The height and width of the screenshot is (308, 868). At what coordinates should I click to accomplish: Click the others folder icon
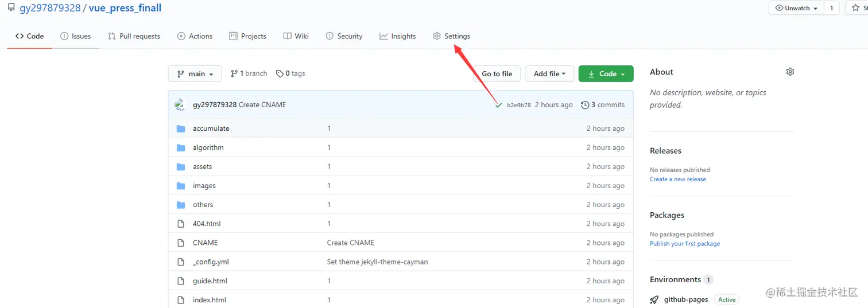(181, 205)
